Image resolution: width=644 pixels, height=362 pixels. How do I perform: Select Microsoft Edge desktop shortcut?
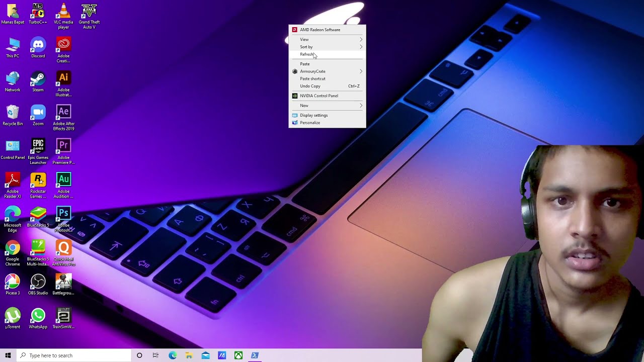[x=13, y=219]
